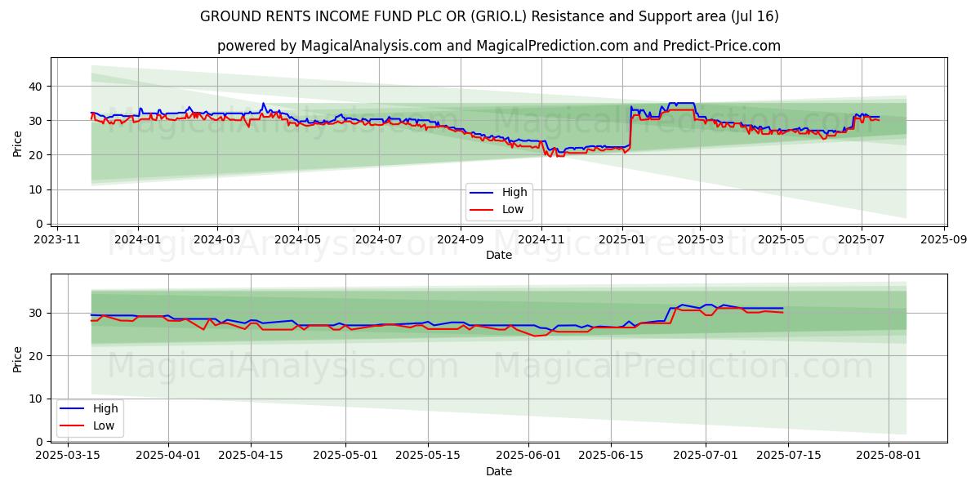Viewport: 980px width, 490px height.
Task: Click the '2025-09' x-axis label
Action: (x=943, y=240)
